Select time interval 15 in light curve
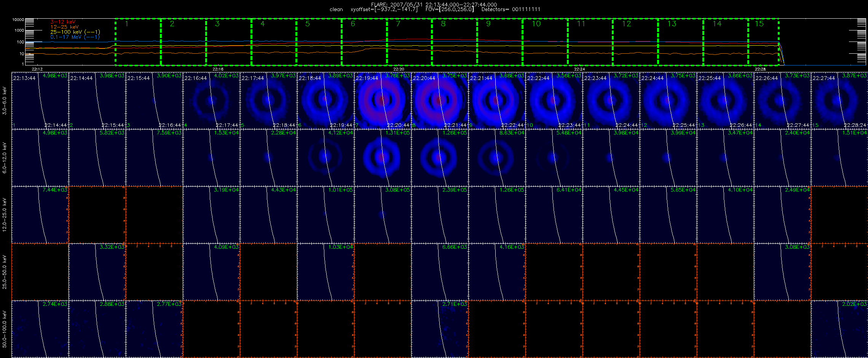Screen dimensions: 868x358 tap(764, 42)
